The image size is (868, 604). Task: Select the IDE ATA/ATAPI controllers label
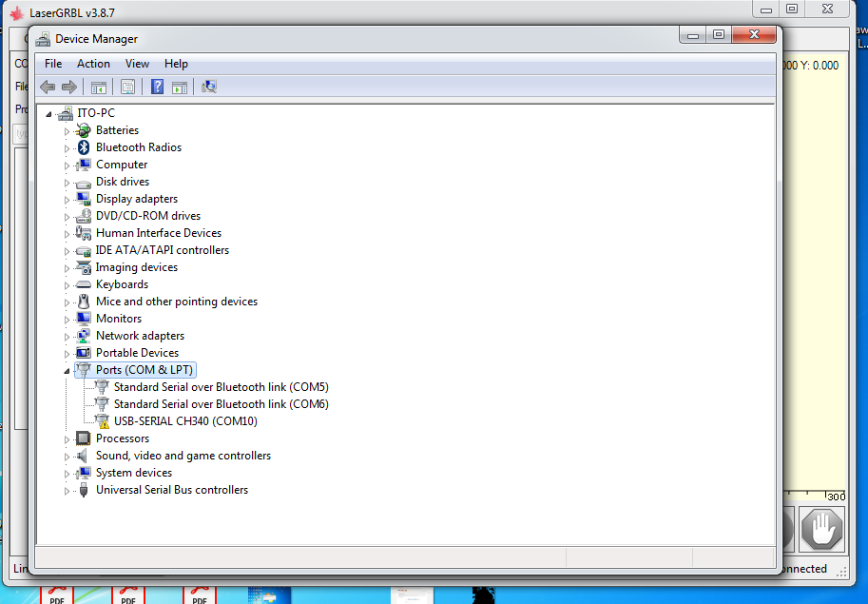click(x=163, y=250)
